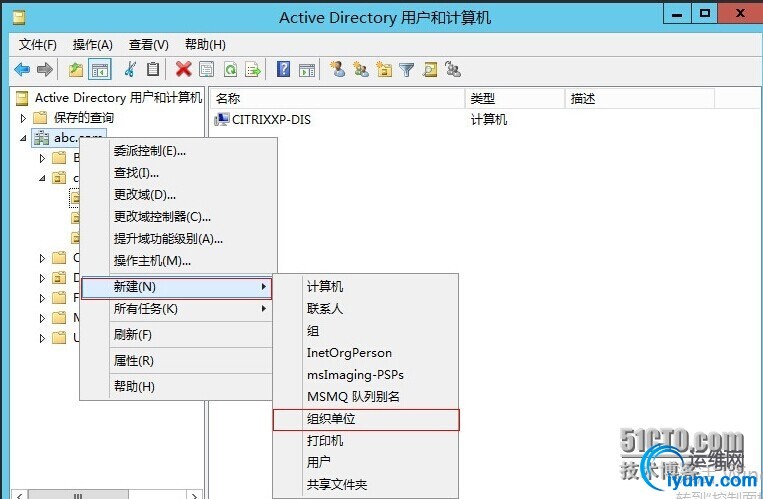Click the tree pane scroll-left arrow
The image size is (763, 499).
pos(18,495)
